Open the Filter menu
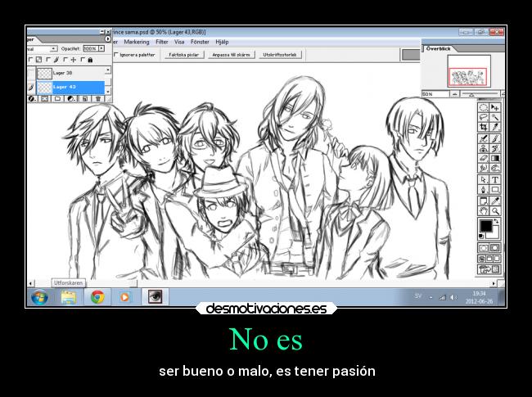The height and width of the screenshot is (397, 532). [162, 42]
